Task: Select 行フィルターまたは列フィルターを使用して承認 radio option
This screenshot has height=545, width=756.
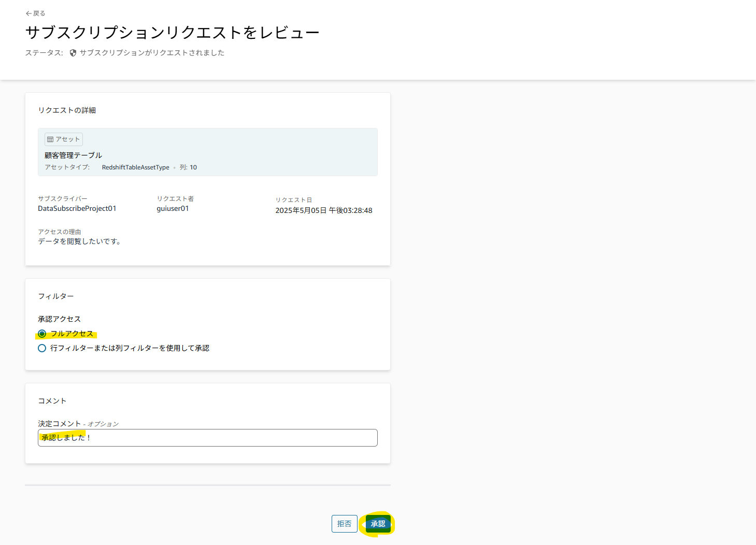Action: (x=42, y=348)
